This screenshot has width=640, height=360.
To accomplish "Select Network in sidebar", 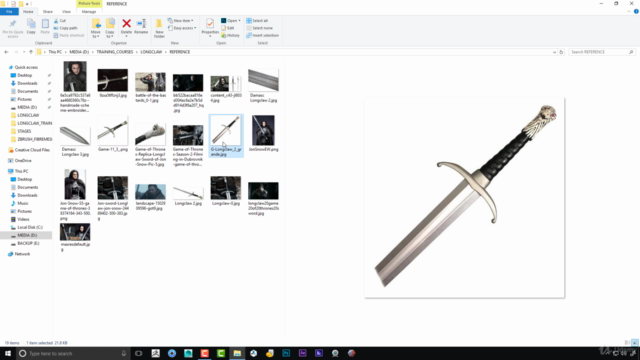I will coord(22,254).
